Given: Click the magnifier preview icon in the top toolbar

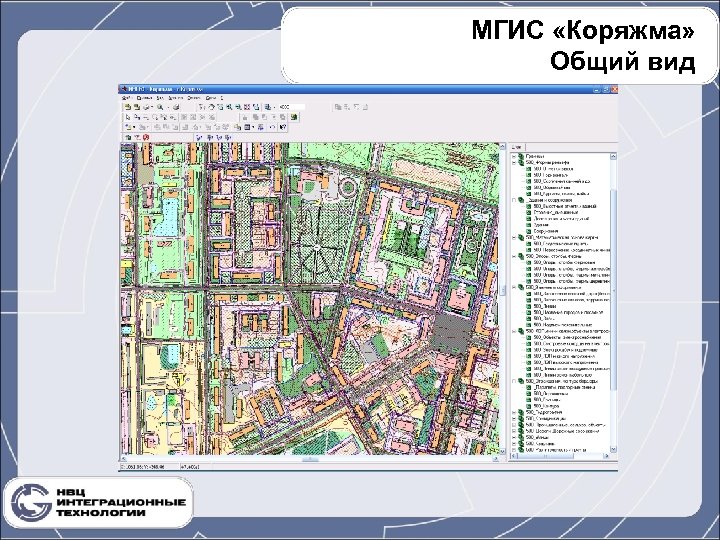Looking at the screenshot, I should point(160,107).
